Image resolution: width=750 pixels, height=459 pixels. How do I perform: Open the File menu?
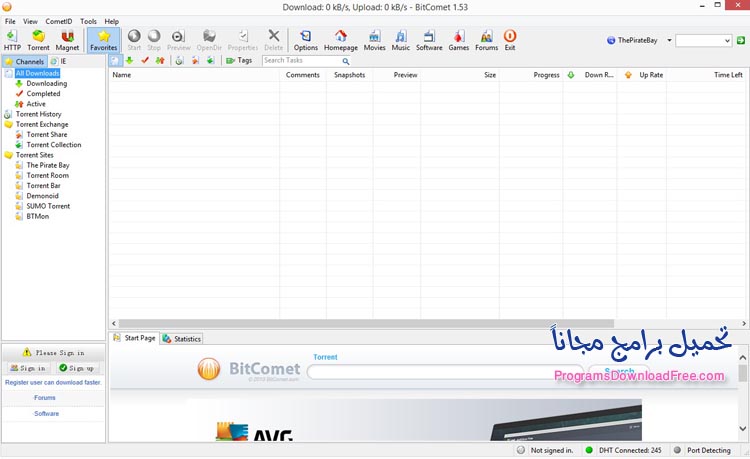10,21
